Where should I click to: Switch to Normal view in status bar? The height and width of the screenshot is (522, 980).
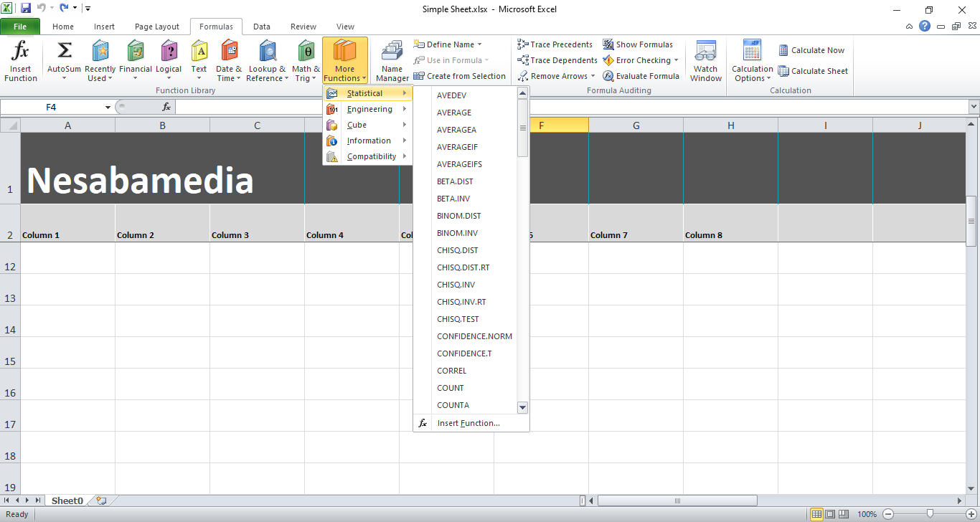point(816,514)
